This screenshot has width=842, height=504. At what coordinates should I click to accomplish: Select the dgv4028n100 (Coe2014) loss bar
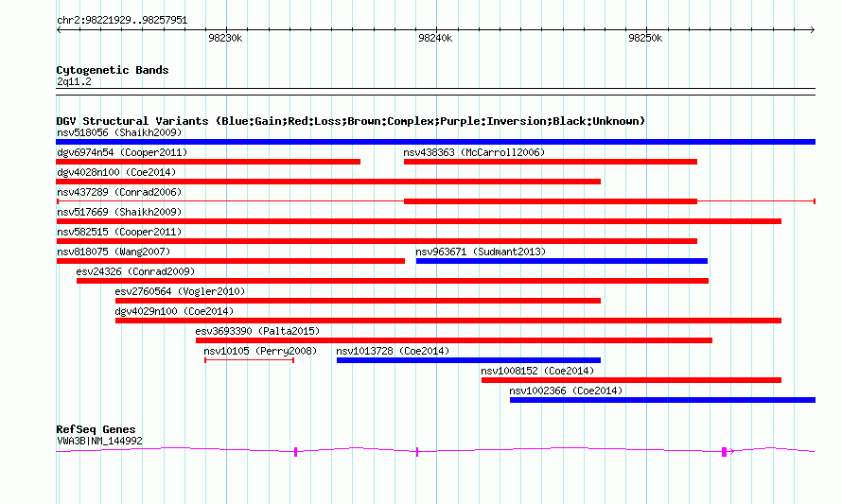(x=328, y=182)
